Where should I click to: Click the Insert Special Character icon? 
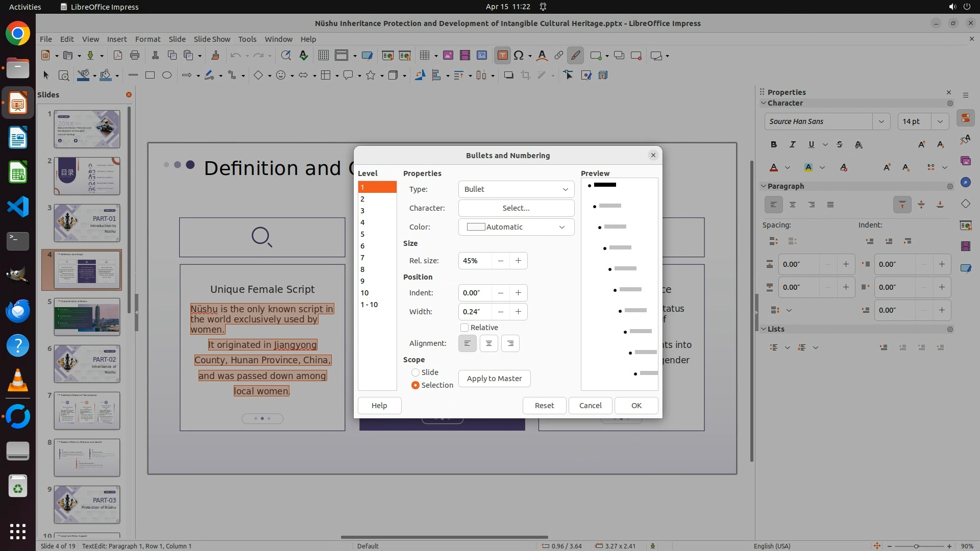(x=519, y=56)
